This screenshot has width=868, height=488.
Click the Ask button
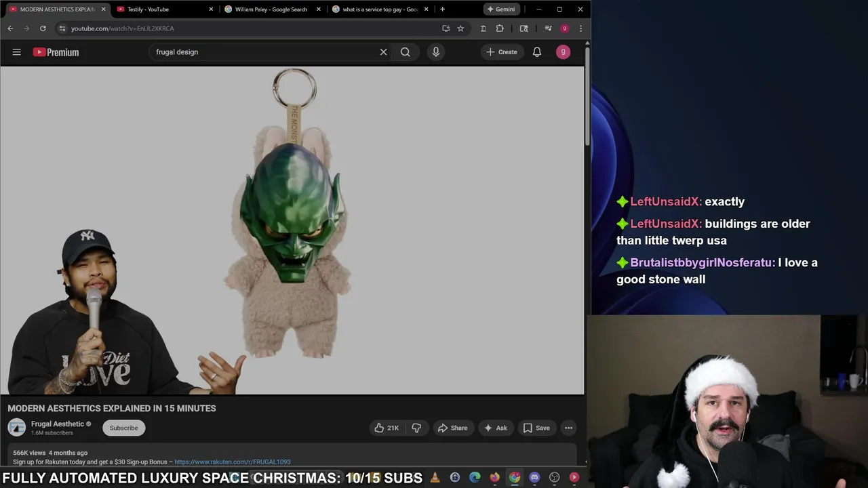tap(495, 428)
